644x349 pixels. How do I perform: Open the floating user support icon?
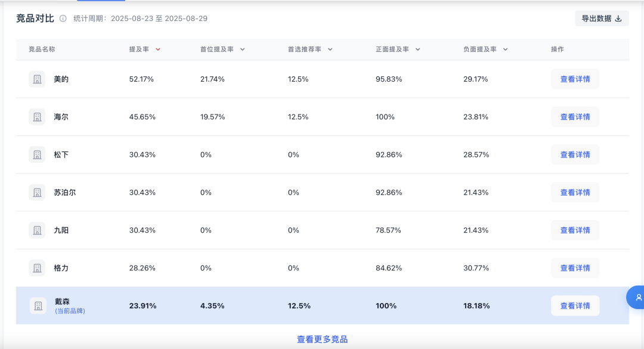point(636,297)
